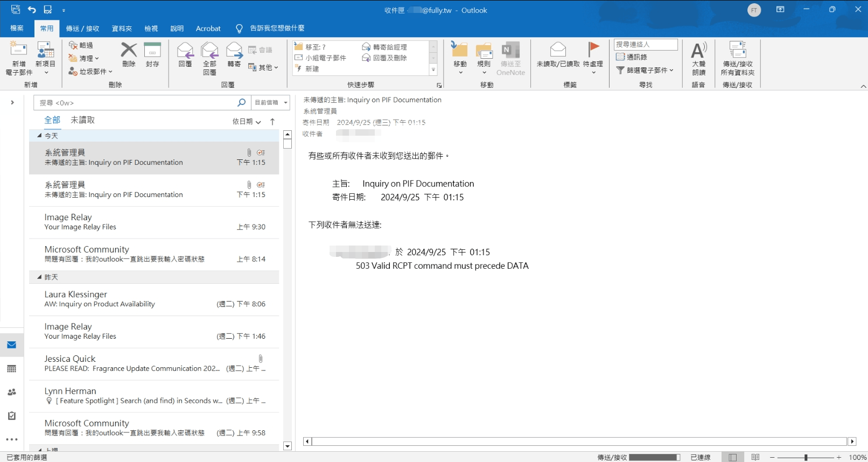This screenshot has width=868, height=462.
Task: Select the 'Move to: ?' quick step
Action: (x=310, y=47)
